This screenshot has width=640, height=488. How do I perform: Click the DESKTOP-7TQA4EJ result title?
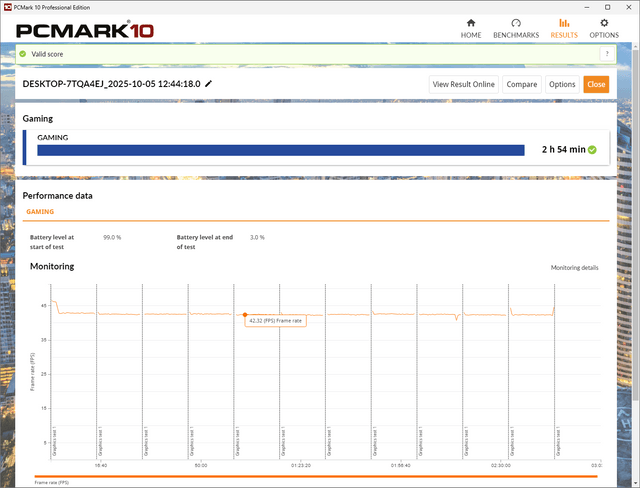111,84
